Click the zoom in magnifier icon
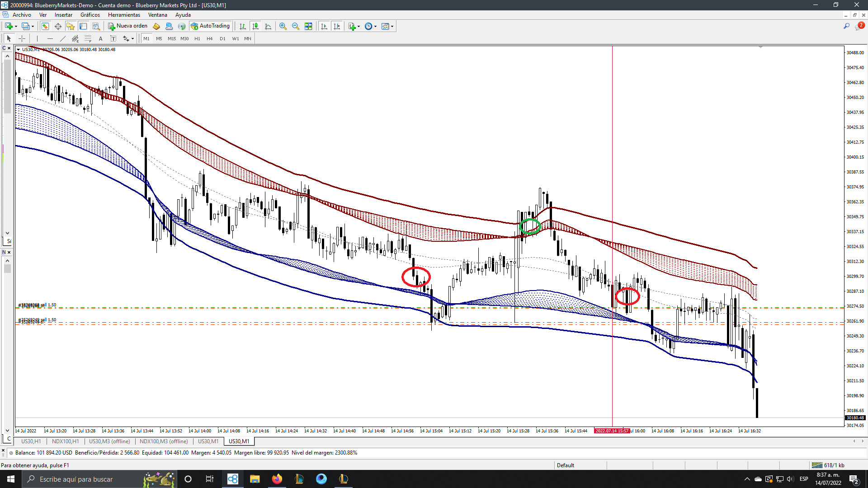Viewport: 868px width, 488px height. 283,26
